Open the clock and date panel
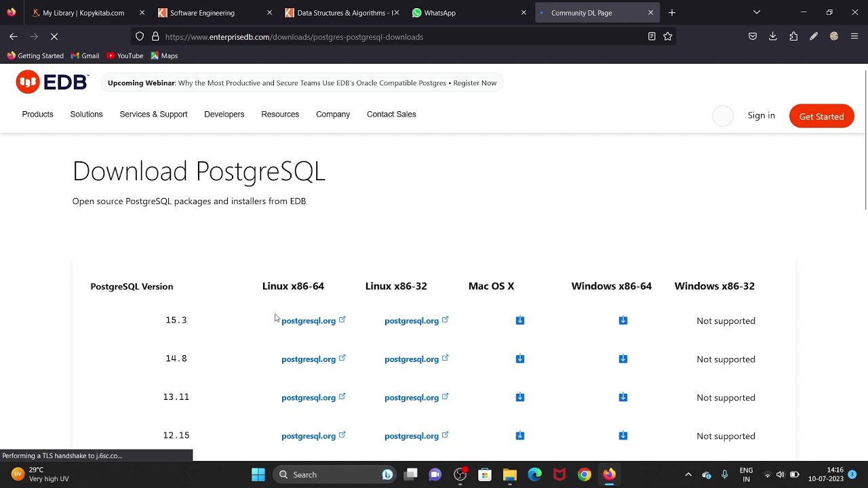 [x=826, y=474]
